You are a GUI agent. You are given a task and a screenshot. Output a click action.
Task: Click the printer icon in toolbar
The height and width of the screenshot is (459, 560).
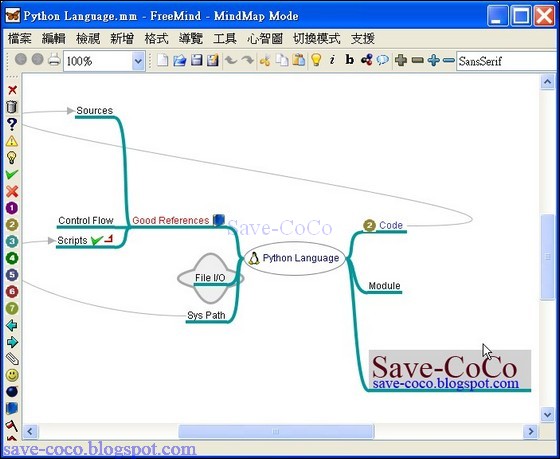(x=54, y=60)
